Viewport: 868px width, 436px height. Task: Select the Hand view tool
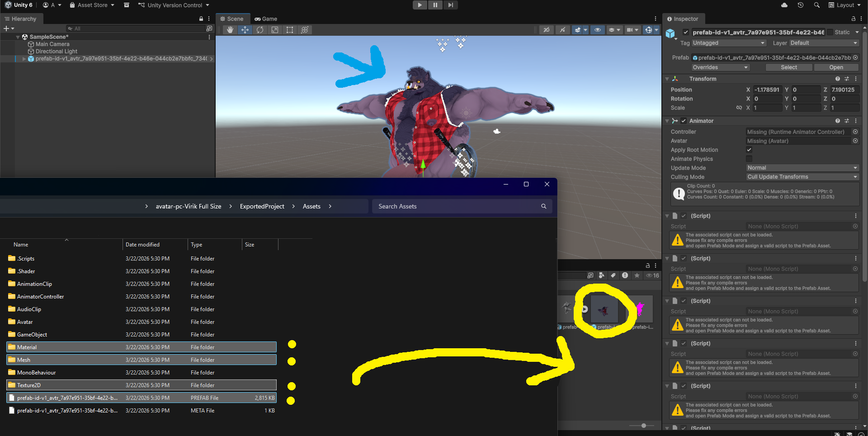(x=230, y=30)
